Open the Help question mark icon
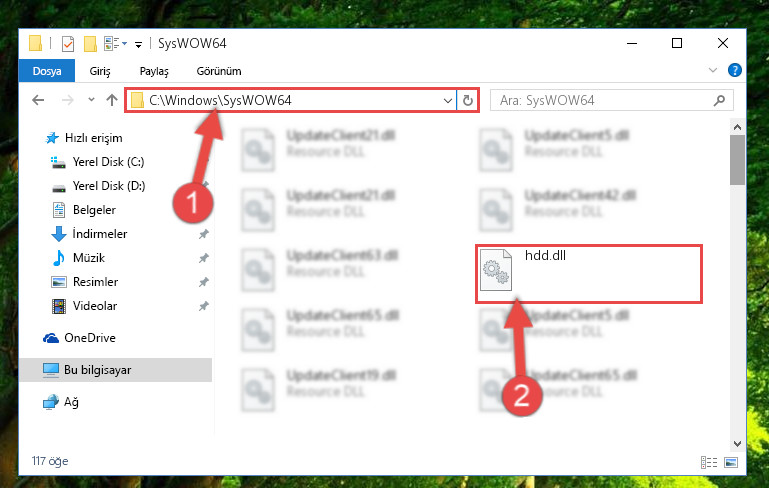The height and width of the screenshot is (488, 769). point(734,70)
